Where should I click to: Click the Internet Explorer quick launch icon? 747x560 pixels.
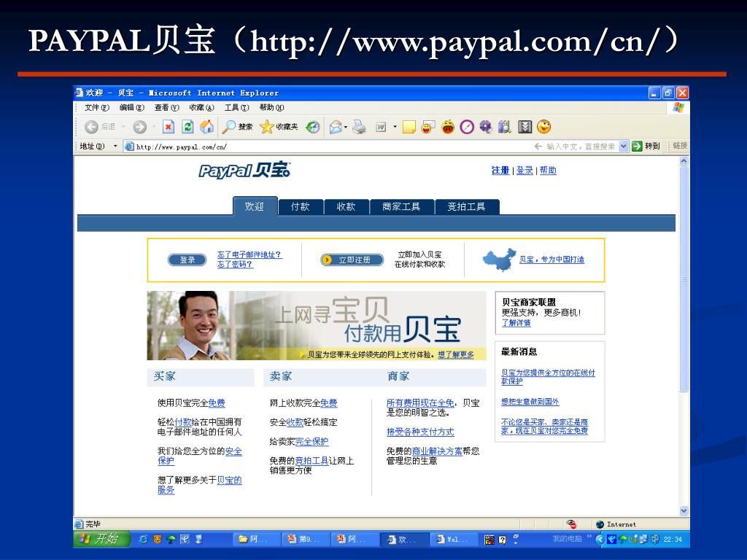(x=143, y=539)
